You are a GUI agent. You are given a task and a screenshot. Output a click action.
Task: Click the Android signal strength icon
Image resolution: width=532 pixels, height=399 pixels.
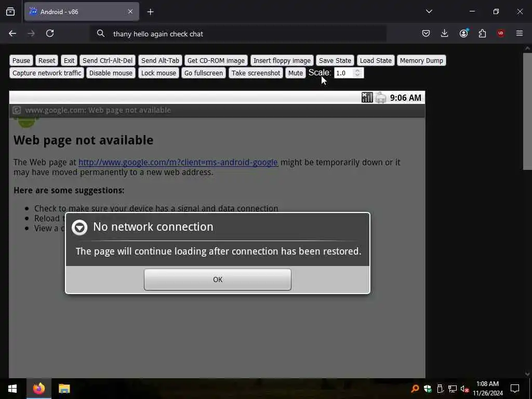[367, 97]
